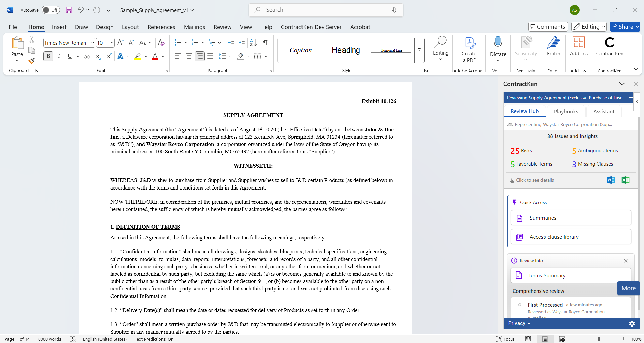Screen dimensions: 644x343
Task: Toggle Underline formatting
Action: tap(70, 56)
